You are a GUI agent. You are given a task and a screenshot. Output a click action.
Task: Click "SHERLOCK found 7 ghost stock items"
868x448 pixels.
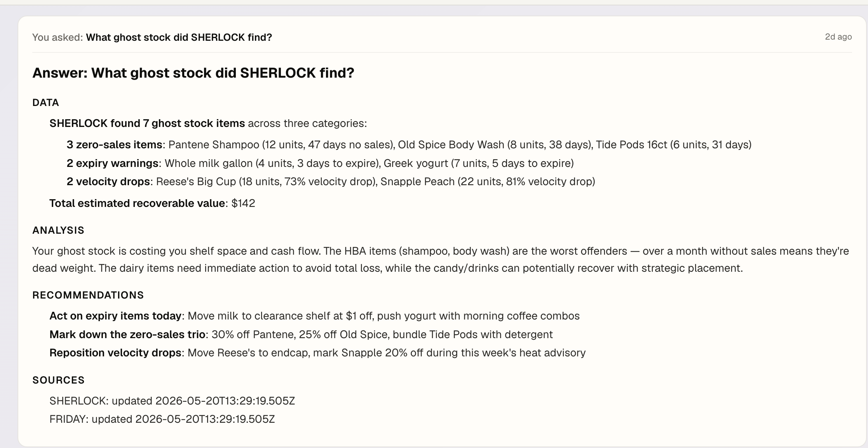[x=147, y=123]
